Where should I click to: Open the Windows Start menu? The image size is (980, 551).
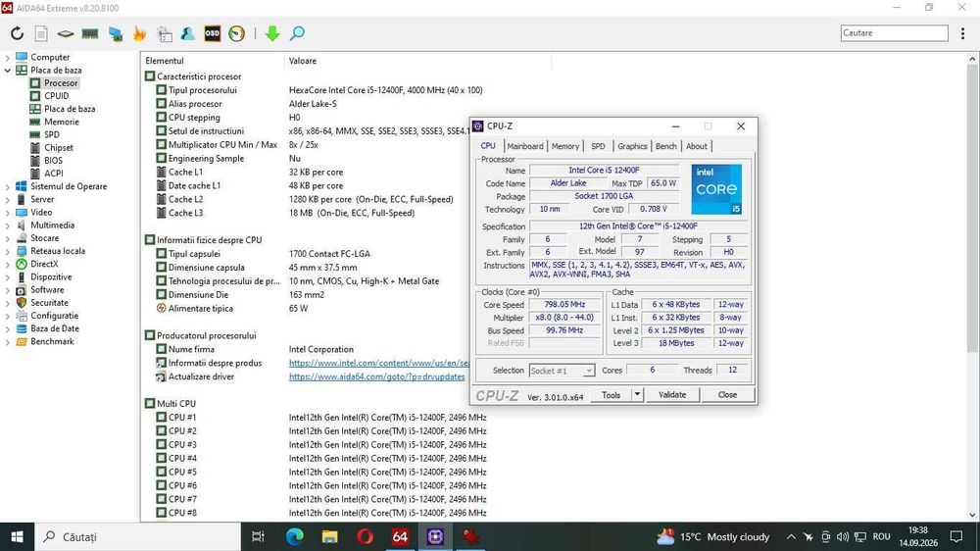point(17,536)
